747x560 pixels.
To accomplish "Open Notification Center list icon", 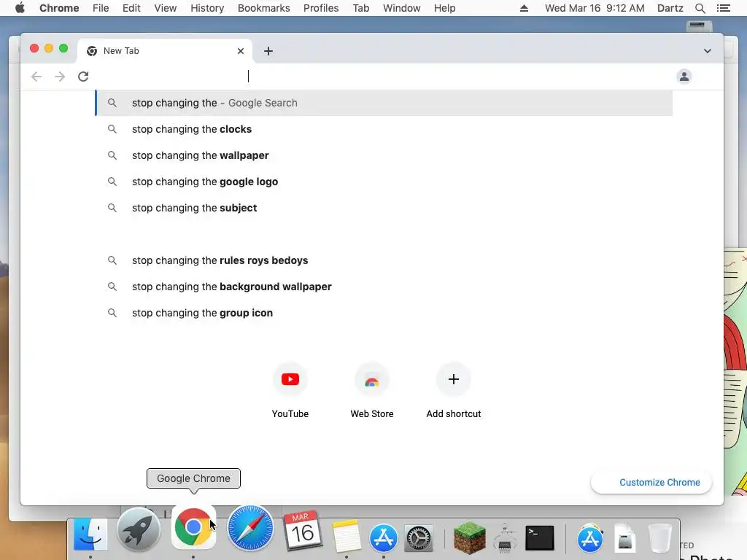I will tap(724, 8).
